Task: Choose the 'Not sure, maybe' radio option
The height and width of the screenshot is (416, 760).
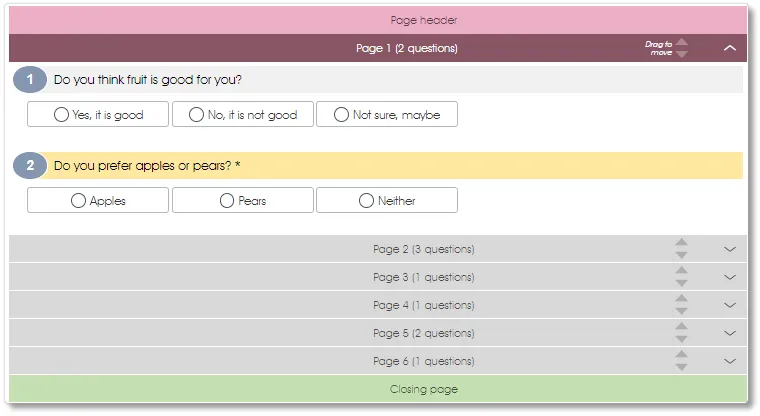Action: 342,115
